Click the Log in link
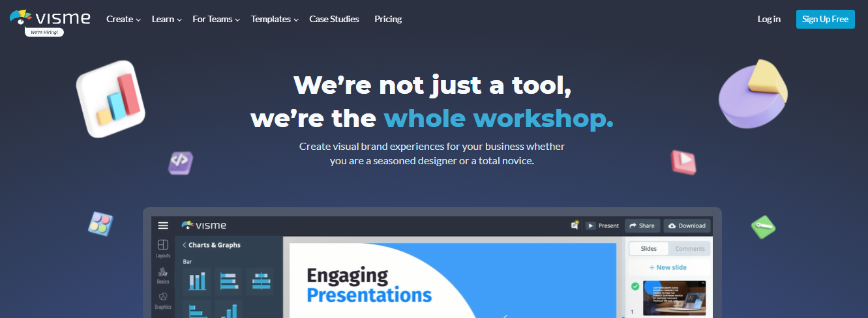 pos(769,19)
